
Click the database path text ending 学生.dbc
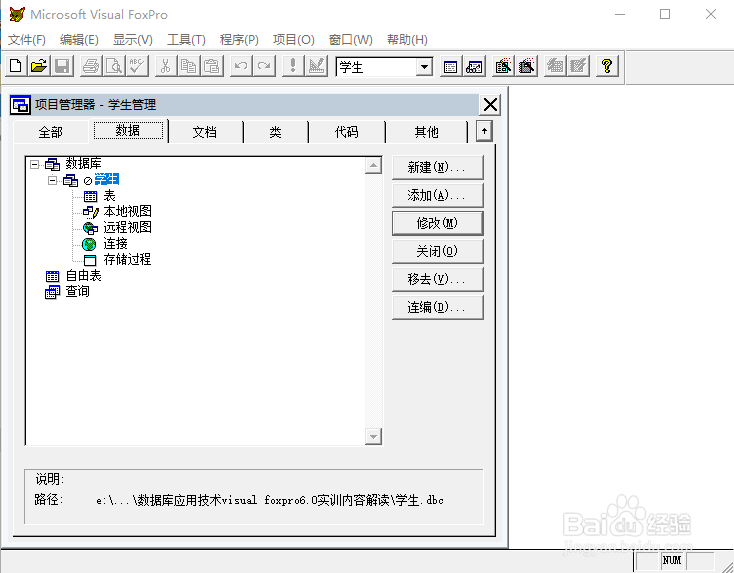270,500
